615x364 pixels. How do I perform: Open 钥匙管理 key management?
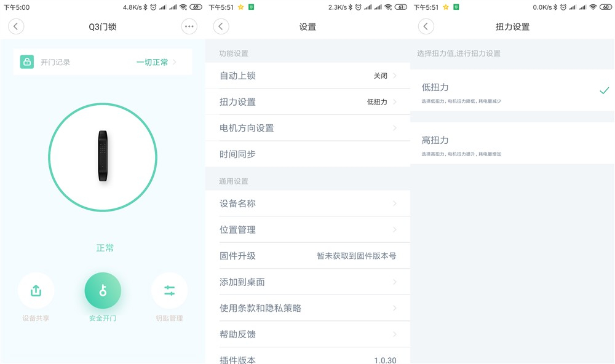pos(169,290)
